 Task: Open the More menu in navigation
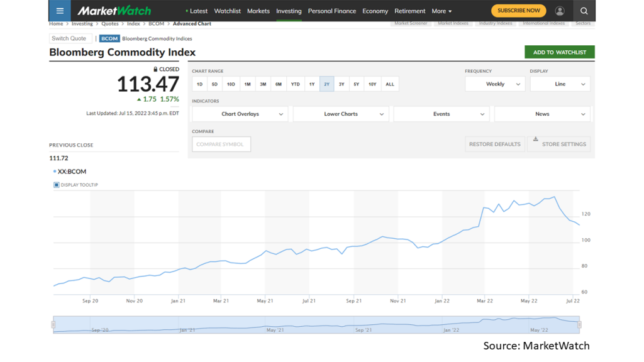441,11
